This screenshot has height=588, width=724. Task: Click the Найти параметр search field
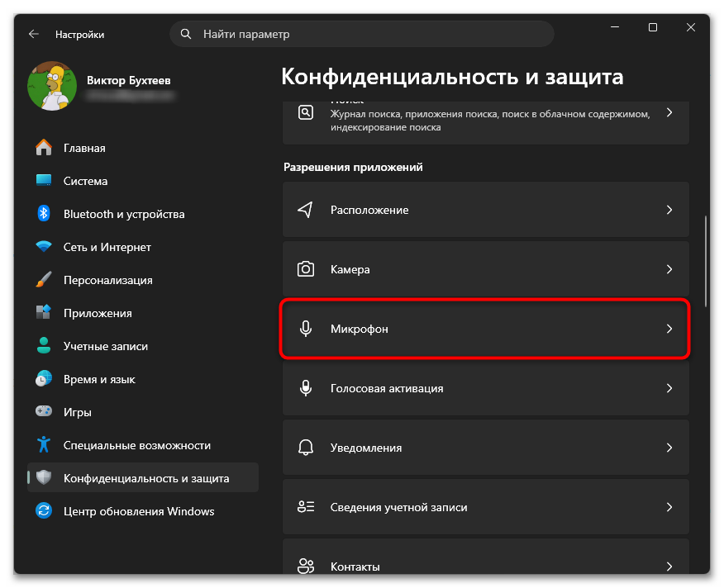tap(362, 34)
